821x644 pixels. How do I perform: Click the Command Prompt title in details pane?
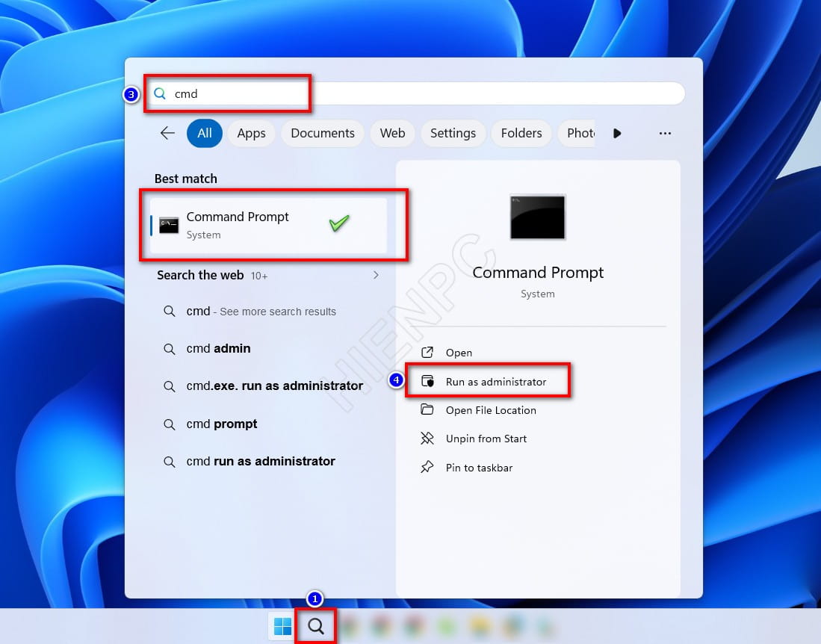point(538,272)
